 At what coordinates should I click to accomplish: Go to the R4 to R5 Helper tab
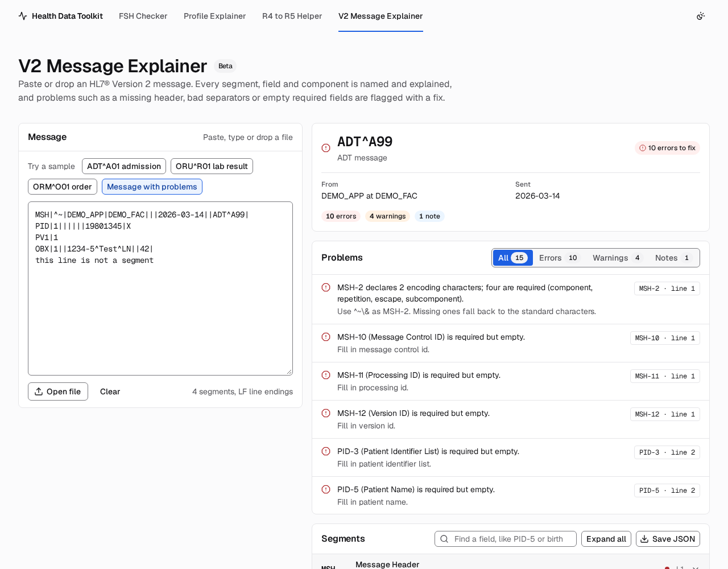pyautogui.click(x=292, y=16)
